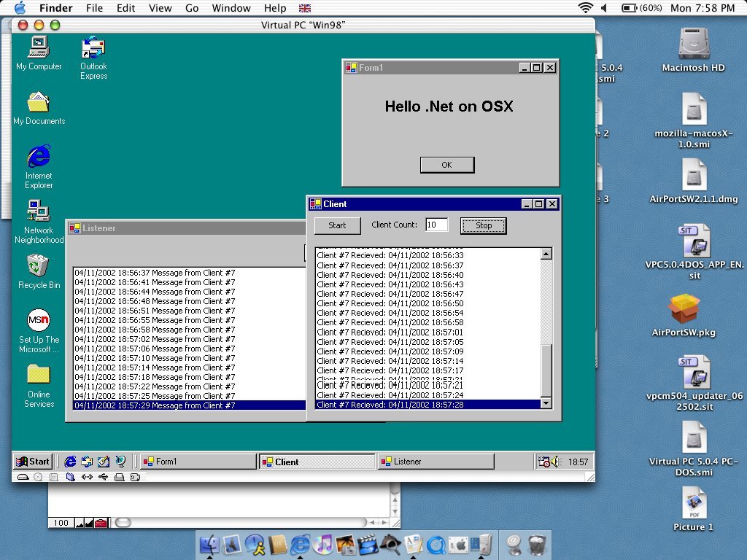Open the File menu
The height and width of the screenshot is (560, 747).
click(94, 8)
